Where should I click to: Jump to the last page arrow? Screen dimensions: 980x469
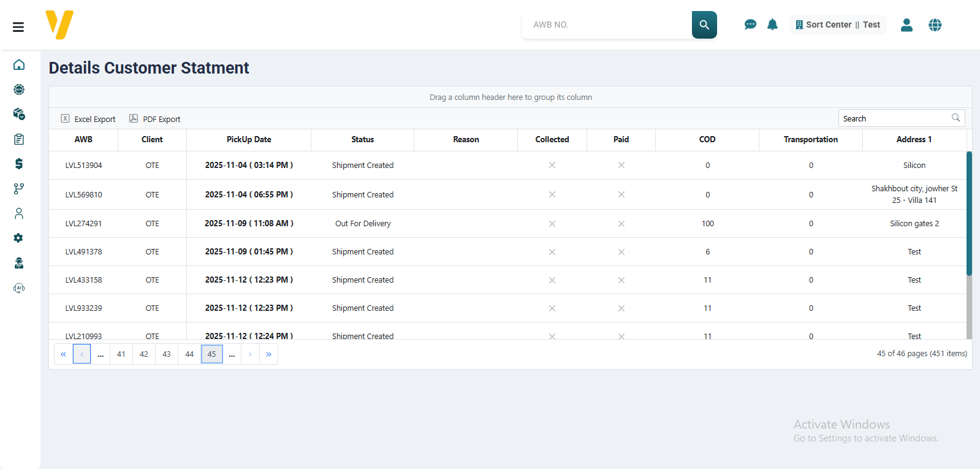pos(268,354)
